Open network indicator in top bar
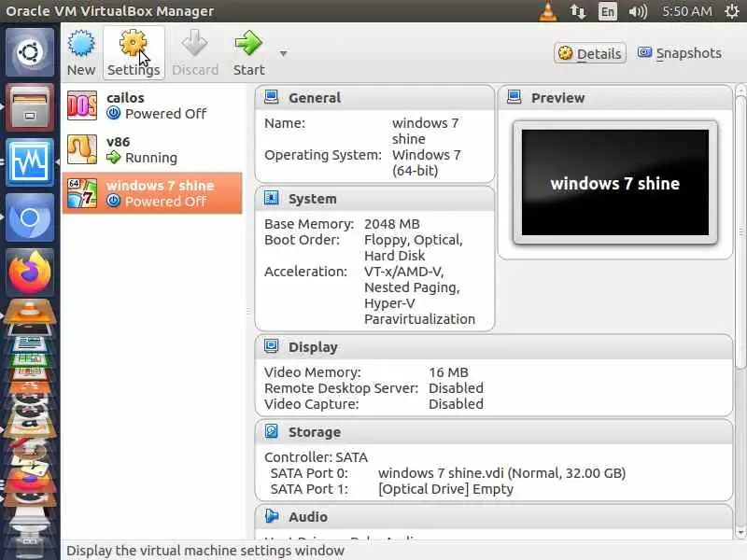 [x=577, y=11]
